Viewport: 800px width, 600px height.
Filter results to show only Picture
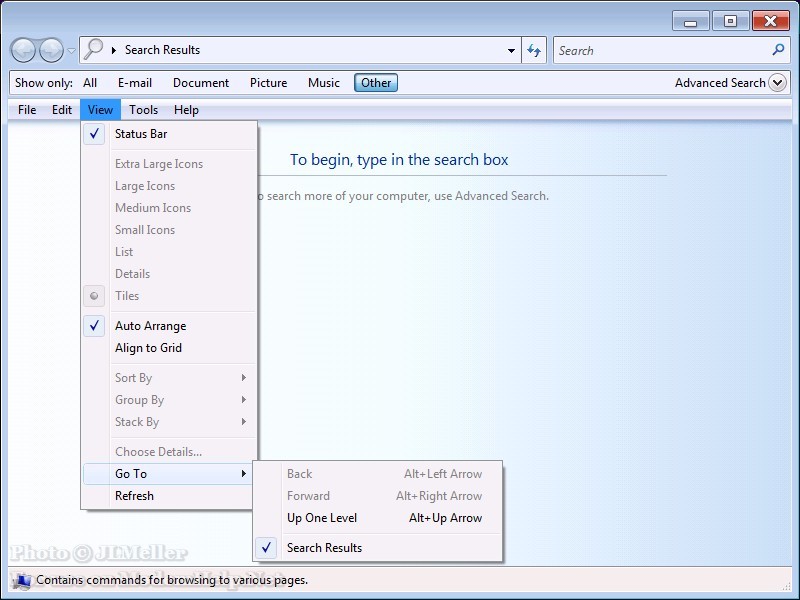tap(268, 83)
